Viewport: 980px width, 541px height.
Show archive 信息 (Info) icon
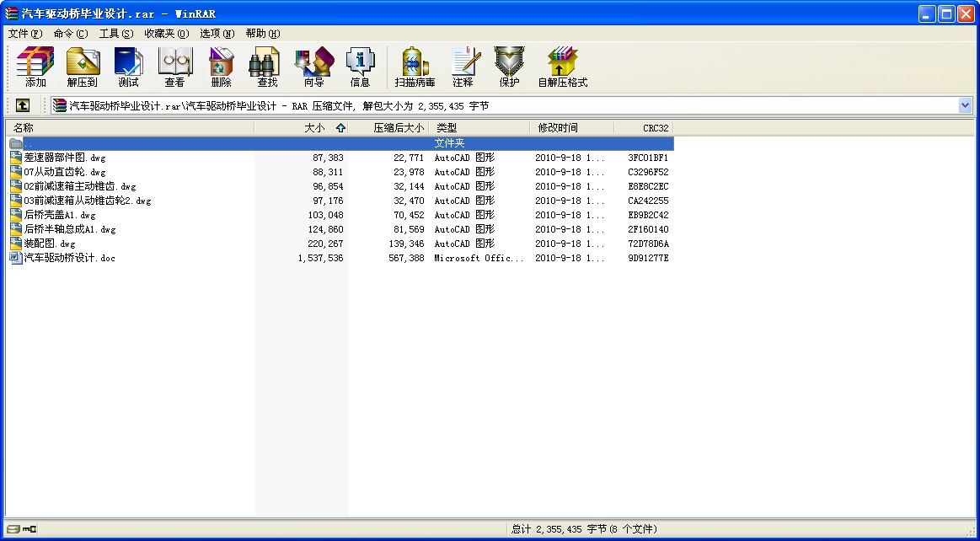click(x=360, y=67)
